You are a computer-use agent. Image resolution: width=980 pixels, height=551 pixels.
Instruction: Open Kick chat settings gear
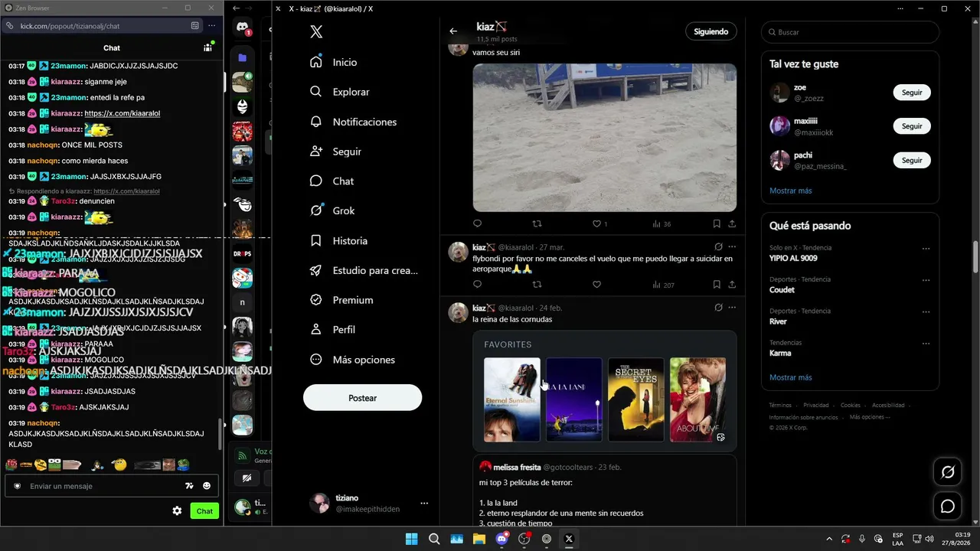tap(178, 511)
